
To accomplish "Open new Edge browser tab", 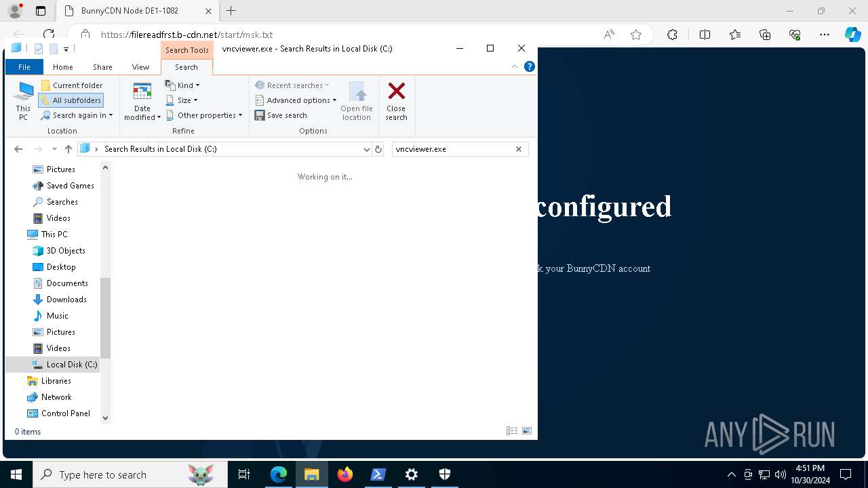I will (x=231, y=11).
